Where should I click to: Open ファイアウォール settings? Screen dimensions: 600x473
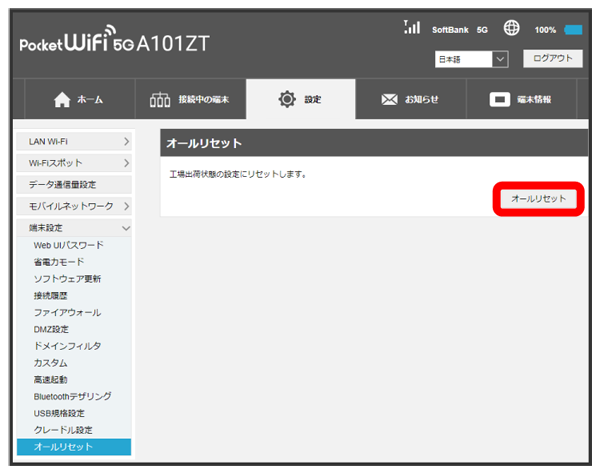pyautogui.click(x=66, y=312)
